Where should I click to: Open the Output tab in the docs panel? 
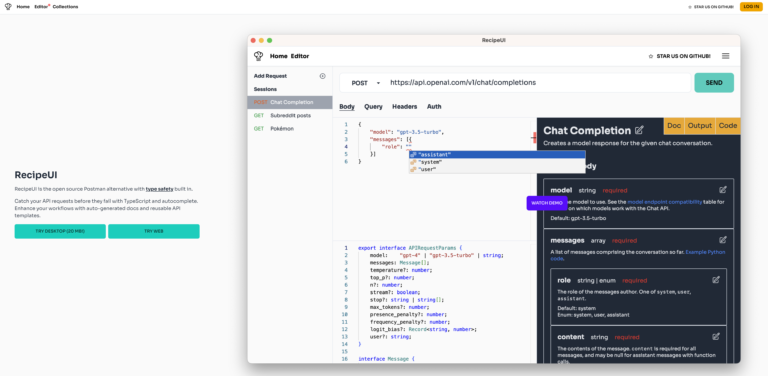pos(699,126)
